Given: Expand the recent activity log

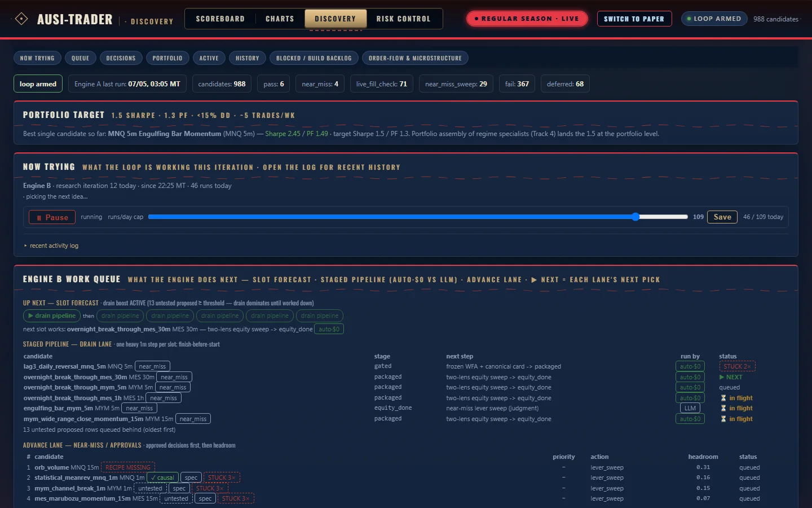Looking at the screenshot, I should pyautogui.click(x=51, y=246).
